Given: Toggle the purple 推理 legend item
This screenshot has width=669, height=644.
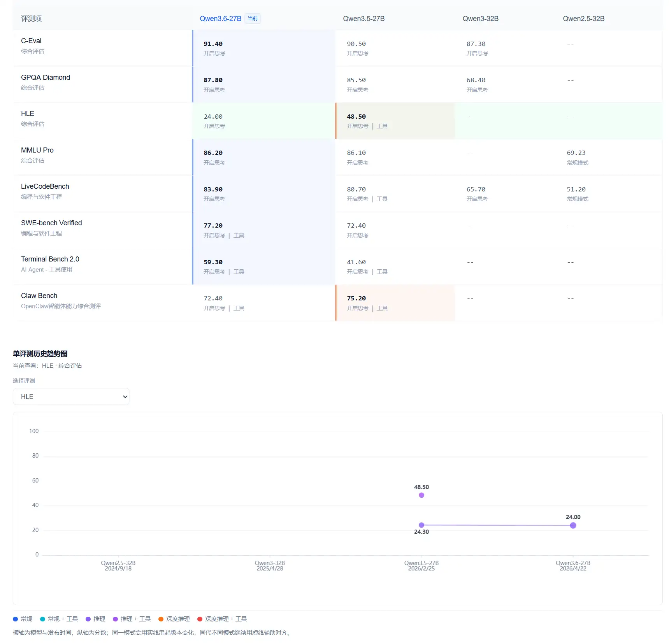Looking at the screenshot, I should click(x=96, y=619).
